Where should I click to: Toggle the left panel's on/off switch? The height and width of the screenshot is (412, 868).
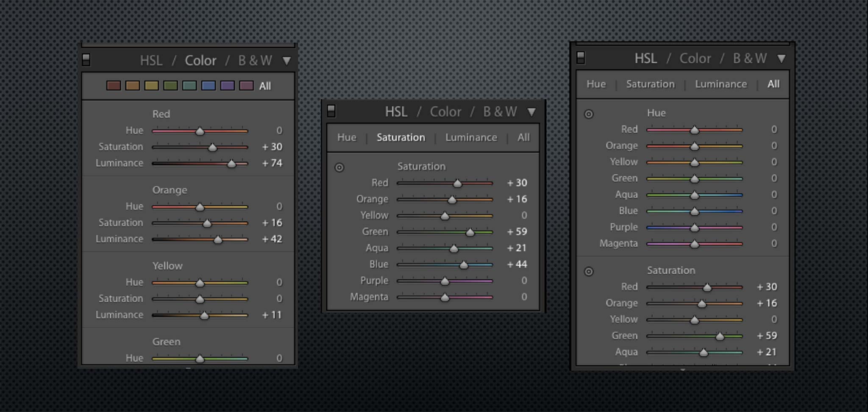point(86,60)
